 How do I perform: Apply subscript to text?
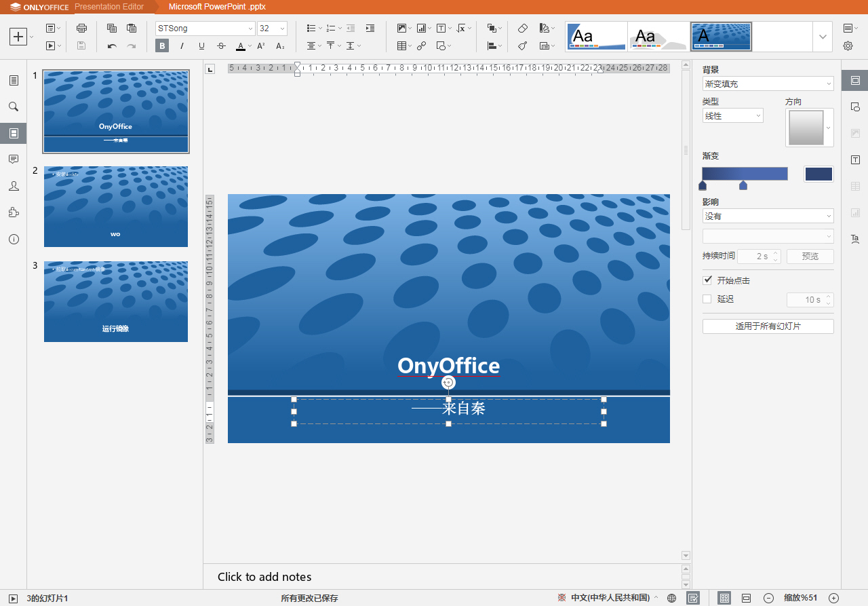(x=280, y=46)
